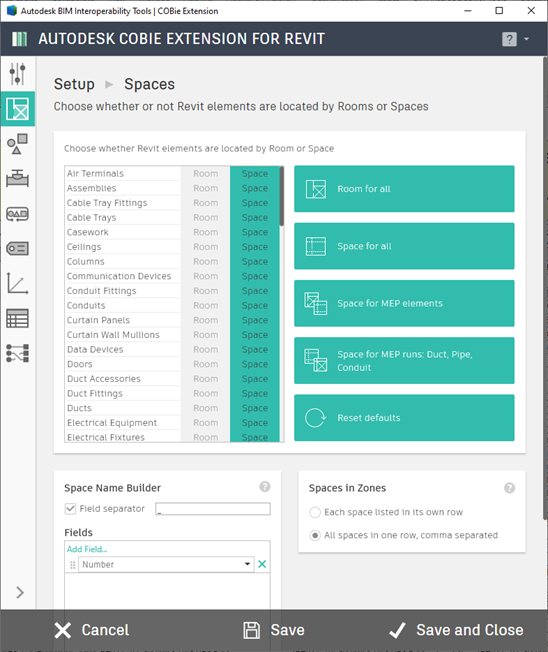The height and width of the screenshot is (652, 548).
Task: Open the Systems sidebar icon
Action: [17, 214]
